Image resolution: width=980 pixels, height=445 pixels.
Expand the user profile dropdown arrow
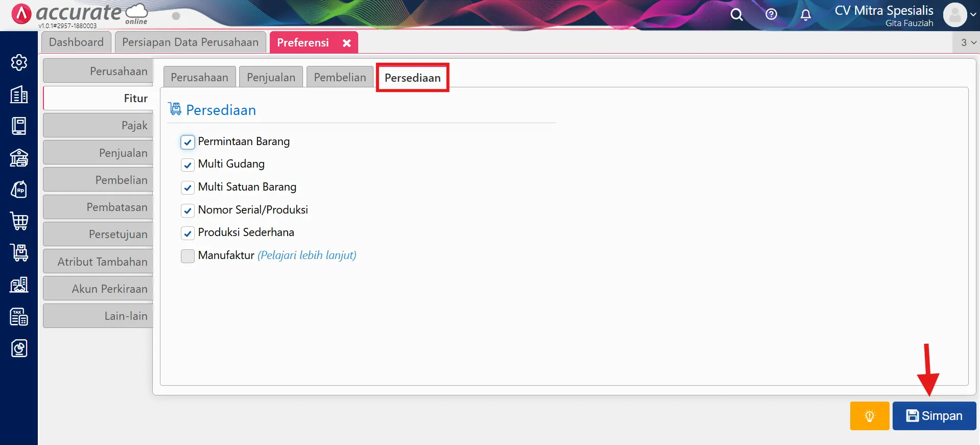coord(973,15)
